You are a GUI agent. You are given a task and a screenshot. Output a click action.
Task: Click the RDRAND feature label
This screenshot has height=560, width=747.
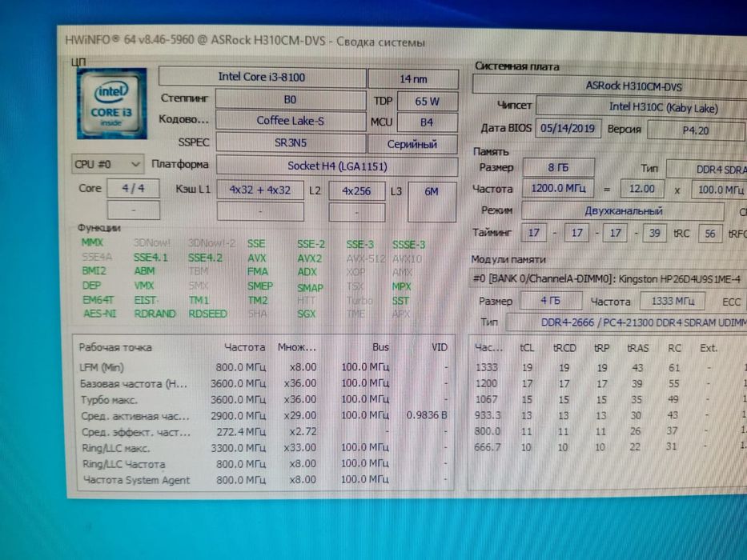pyautogui.click(x=155, y=314)
